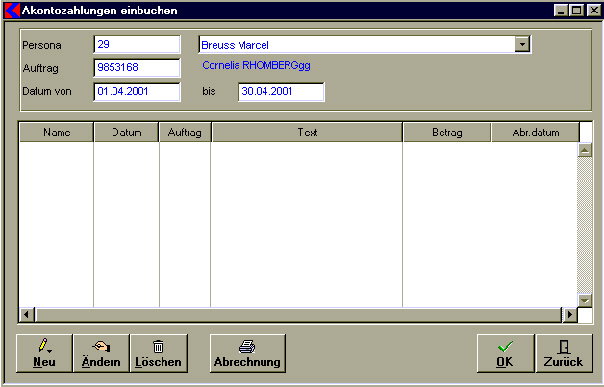The width and height of the screenshot is (604, 387).
Task: Go back with the Zurück door button
Action: click(x=564, y=353)
